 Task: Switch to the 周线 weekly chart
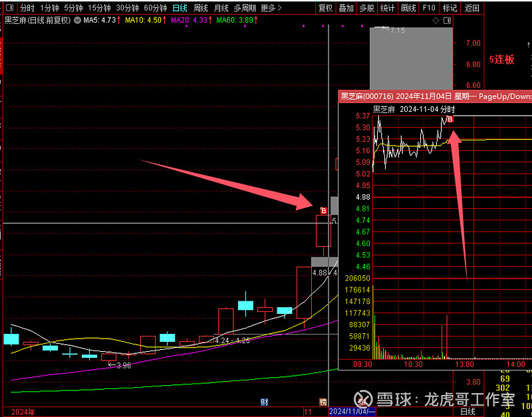tap(201, 8)
